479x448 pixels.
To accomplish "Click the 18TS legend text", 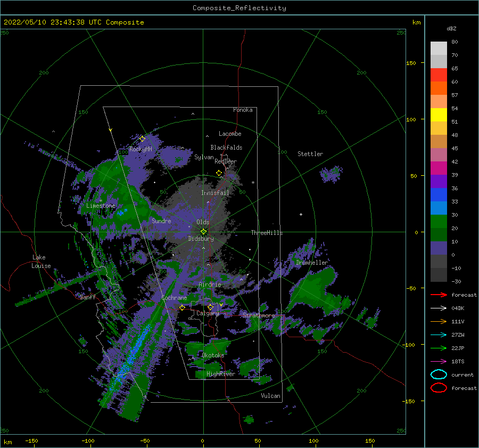I will coord(458,362).
